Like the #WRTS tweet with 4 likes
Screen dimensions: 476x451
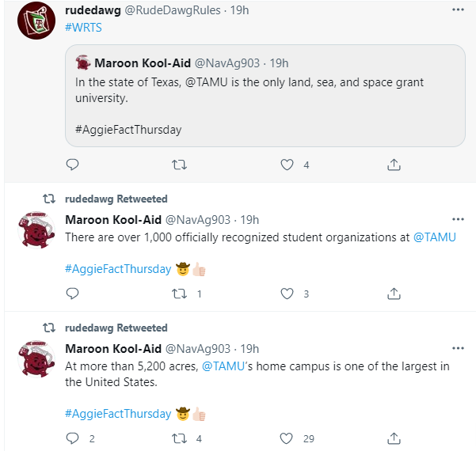pyautogui.click(x=288, y=165)
